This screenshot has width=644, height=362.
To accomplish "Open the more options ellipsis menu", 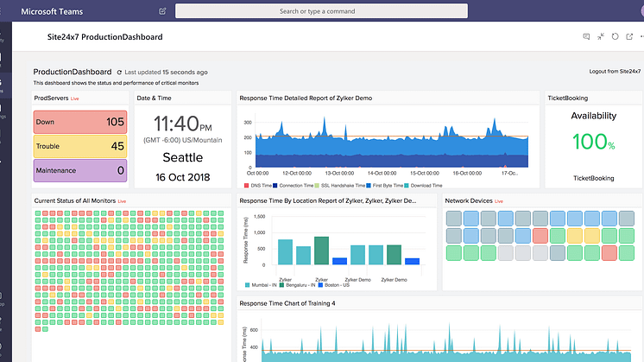I will coord(642,37).
